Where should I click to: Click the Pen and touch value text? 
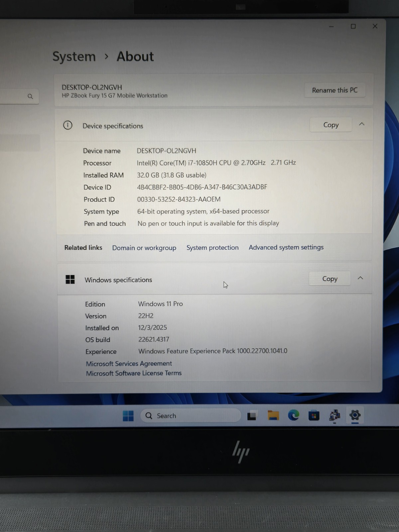click(208, 223)
